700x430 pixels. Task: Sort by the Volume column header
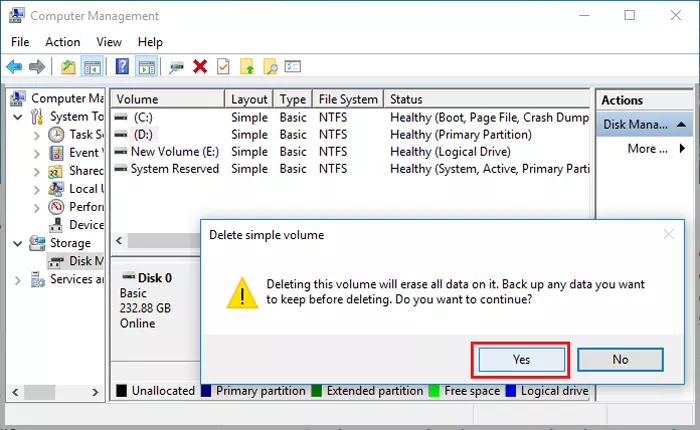(168, 99)
